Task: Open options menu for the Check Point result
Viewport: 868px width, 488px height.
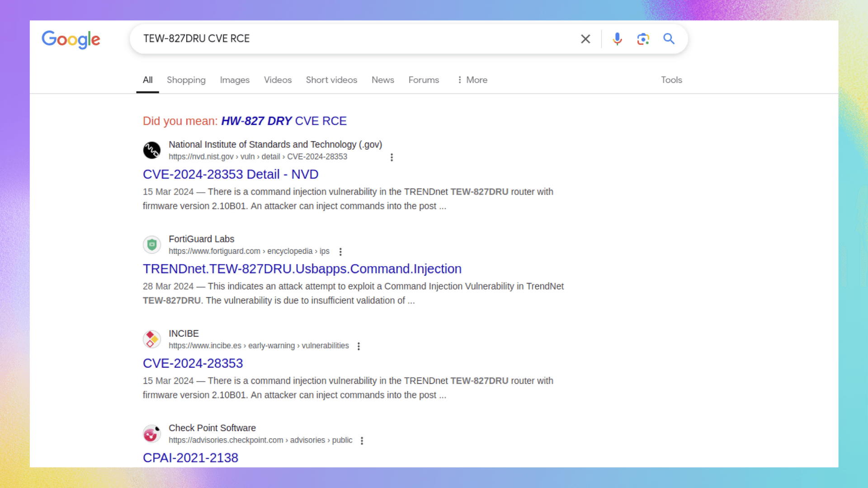Action: click(x=362, y=441)
